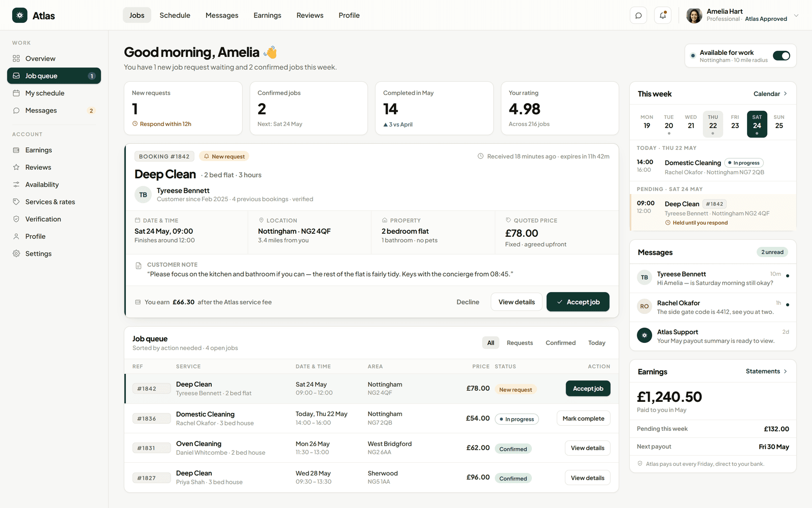Go to the Reviews top tab
This screenshot has width=812, height=508.
(x=310, y=15)
